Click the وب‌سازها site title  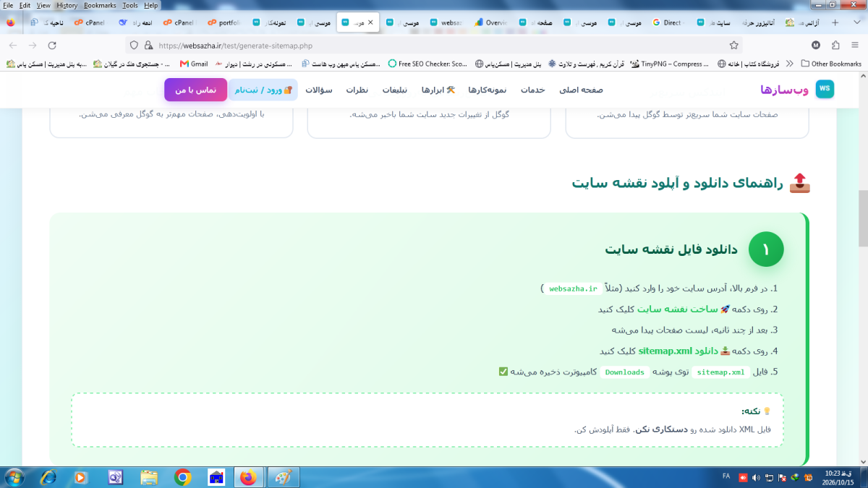click(784, 89)
